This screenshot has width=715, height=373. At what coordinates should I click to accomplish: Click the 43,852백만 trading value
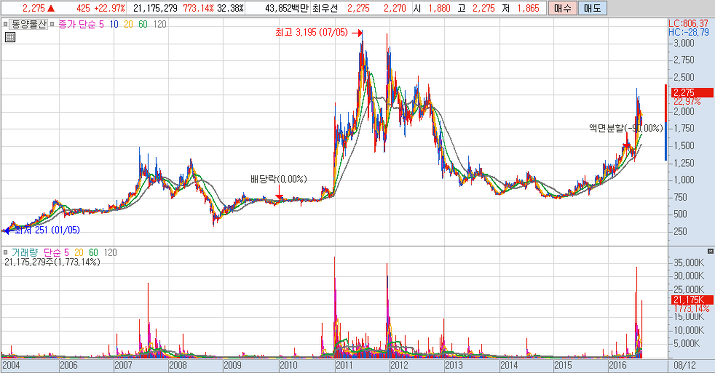point(287,8)
